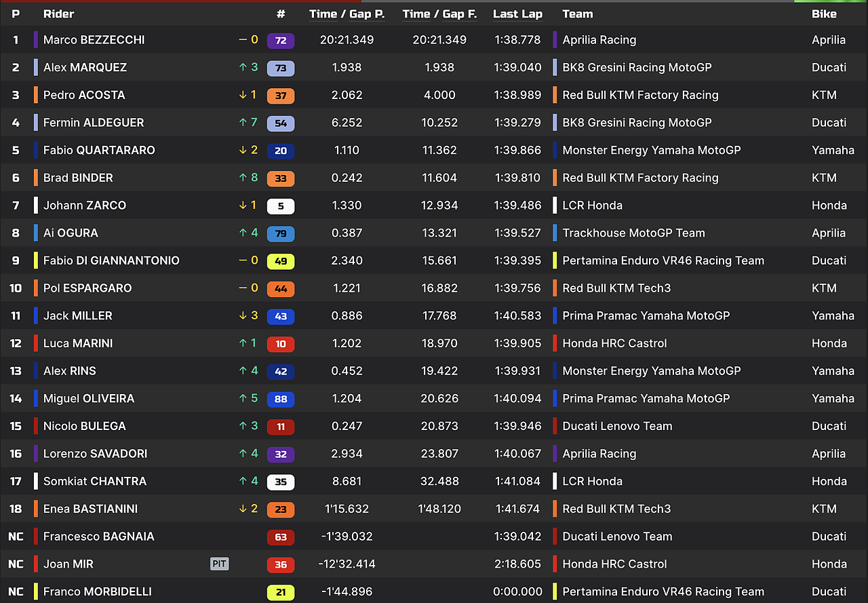Click Brad Binder's green up-8 position arrow
Screen dimensions: 868x603
tap(248, 178)
